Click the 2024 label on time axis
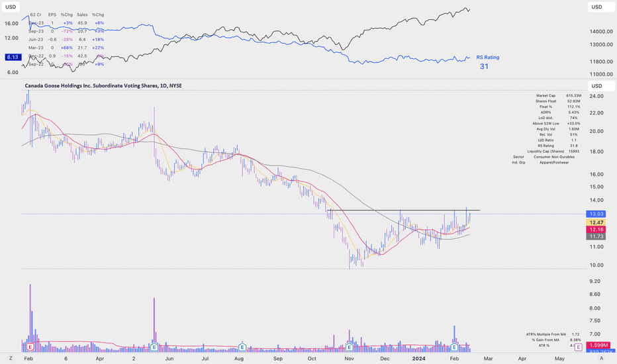Image resolution: width=617 pixels, height=364 pixels. point(418,359)
